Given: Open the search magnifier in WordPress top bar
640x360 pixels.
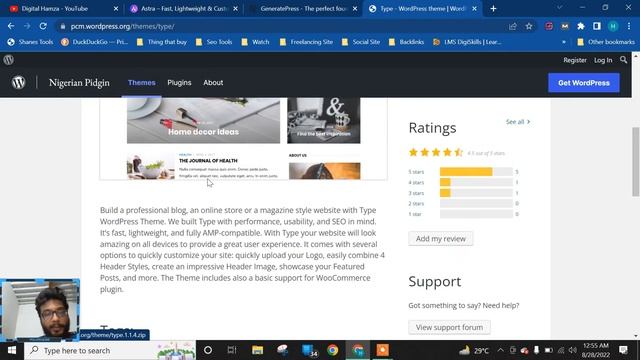Looking at the screenshot, I should tap(623, 60).
